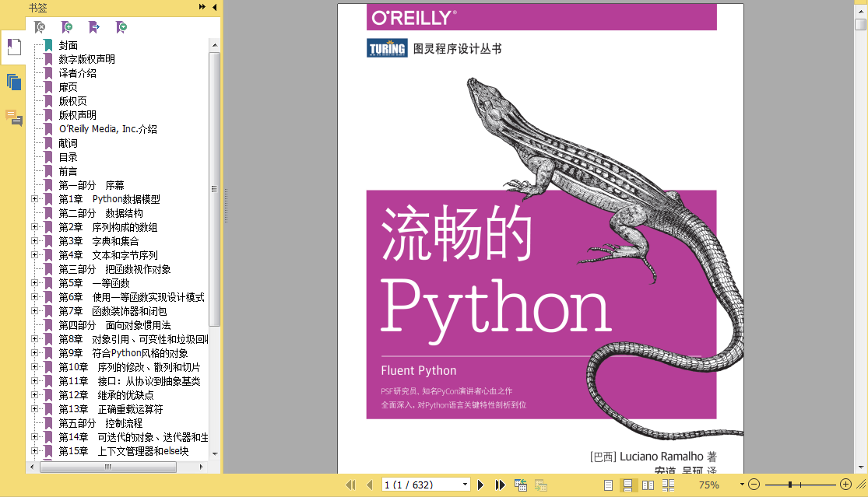Open the Bookmarks panel sidebar icon
Screen dimensions: 868x497
[14, 47]
